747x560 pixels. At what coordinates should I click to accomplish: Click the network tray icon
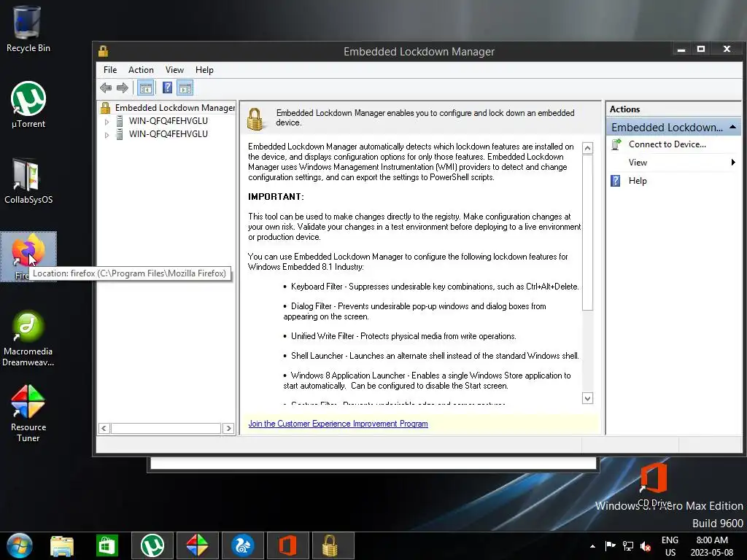tap(628, 546)
